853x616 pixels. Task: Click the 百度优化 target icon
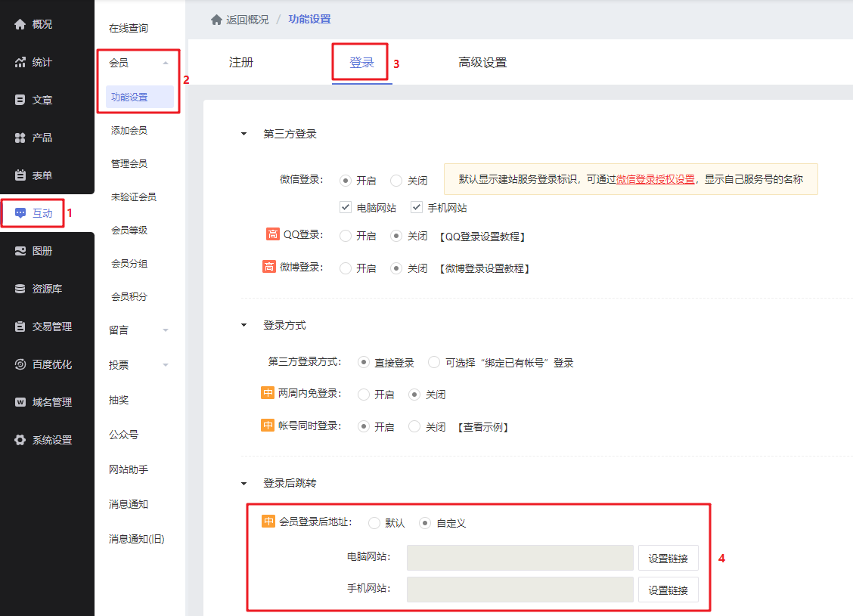[20, 364]
